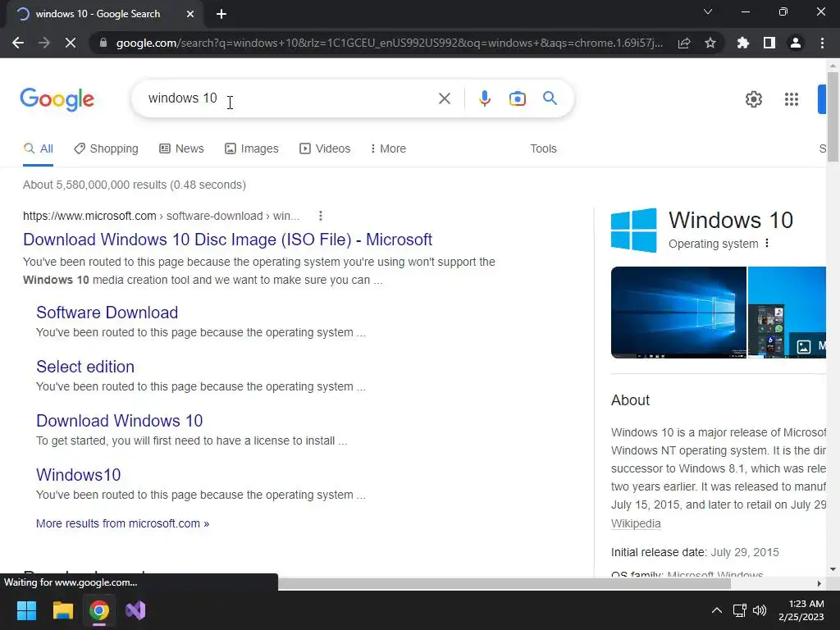Open the volume tray icon
Image resolution: width=840 pixels, height=630 pixels.
click(x=760, y=610)
